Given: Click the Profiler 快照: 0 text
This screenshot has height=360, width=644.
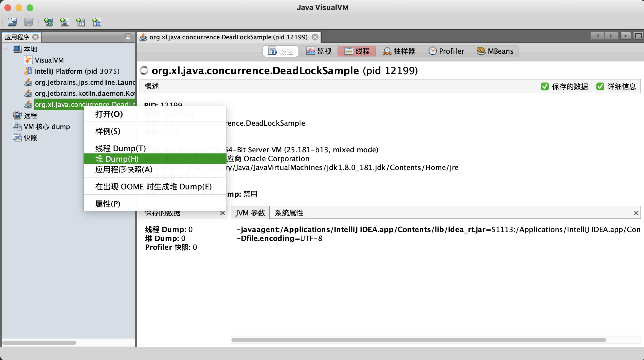Looking at the screenshot, I should 171,247.
